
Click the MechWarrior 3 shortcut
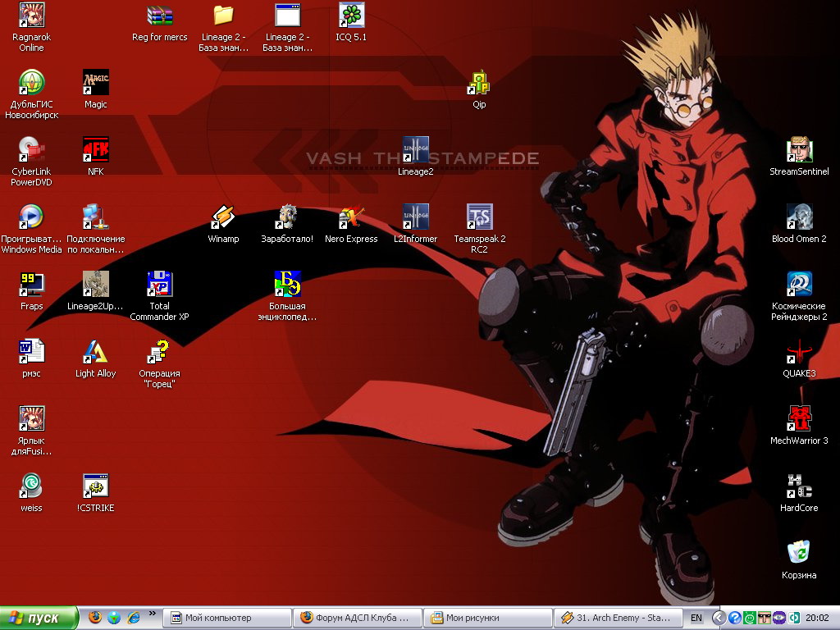pos(799,419)
